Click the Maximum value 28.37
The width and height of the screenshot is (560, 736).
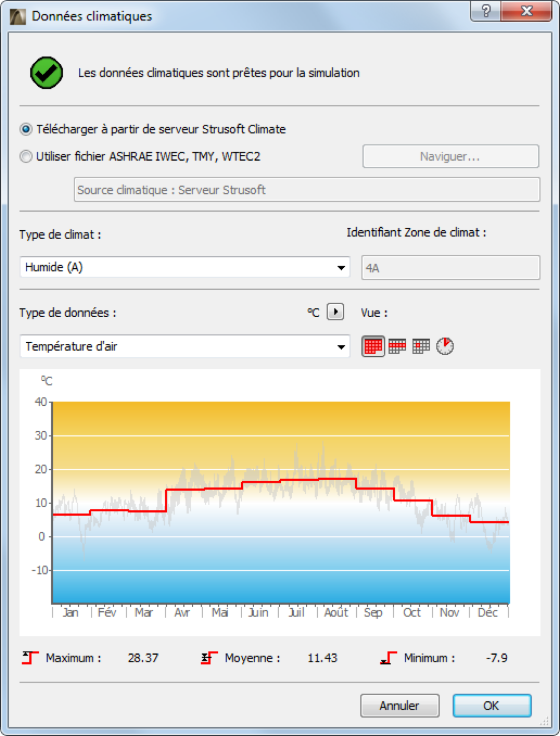pos(143,658)
